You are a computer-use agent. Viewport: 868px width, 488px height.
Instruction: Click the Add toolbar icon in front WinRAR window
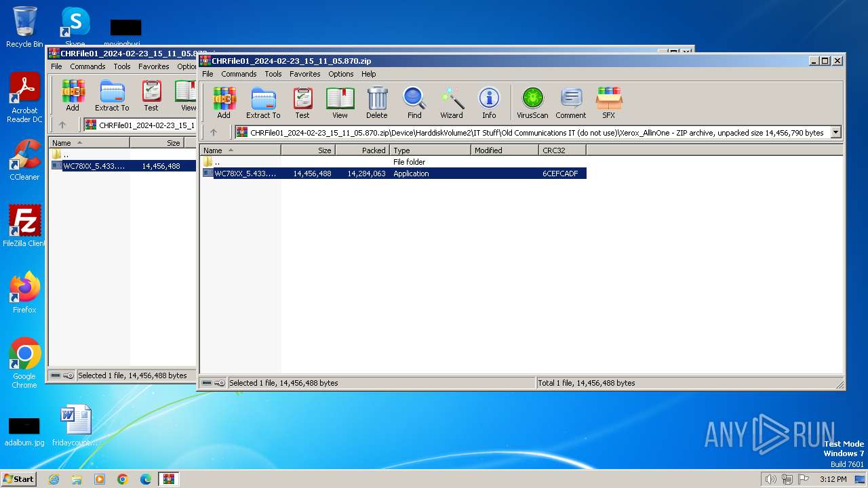224,103
